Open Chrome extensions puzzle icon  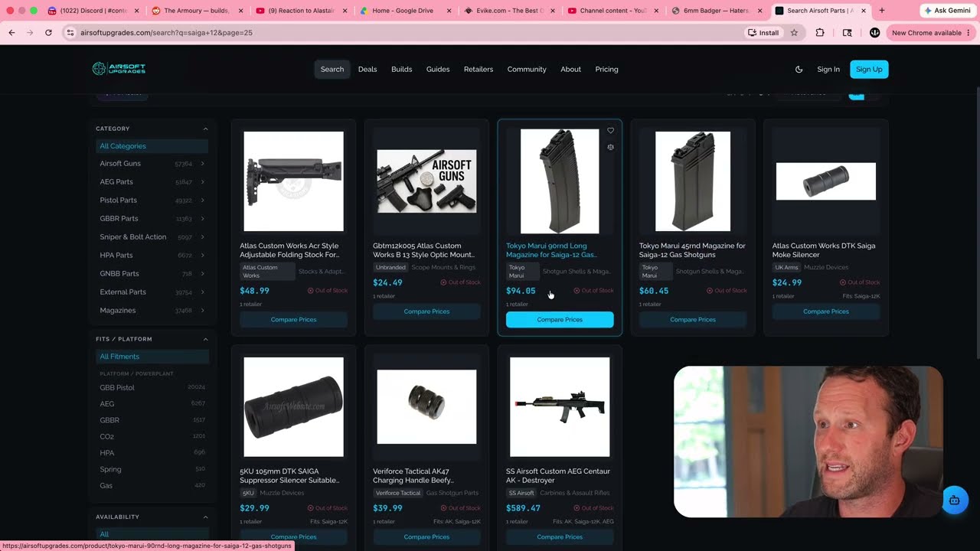pyautogui.click(x=820, y=33)
